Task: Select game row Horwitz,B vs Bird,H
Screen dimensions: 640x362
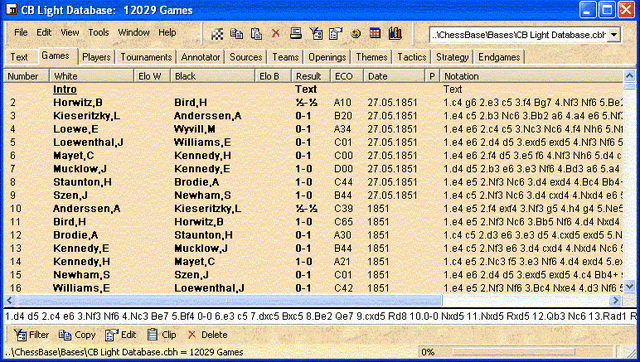Action: pyautogui.click(x=313, y=102)
